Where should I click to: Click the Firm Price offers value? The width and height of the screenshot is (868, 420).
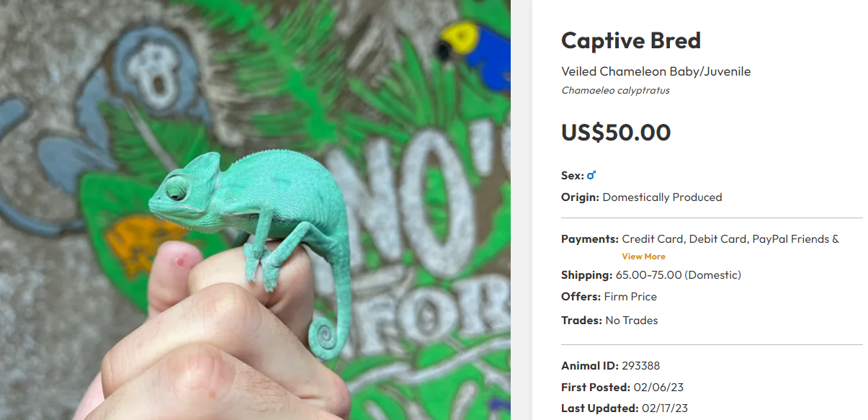pos(630,297)
